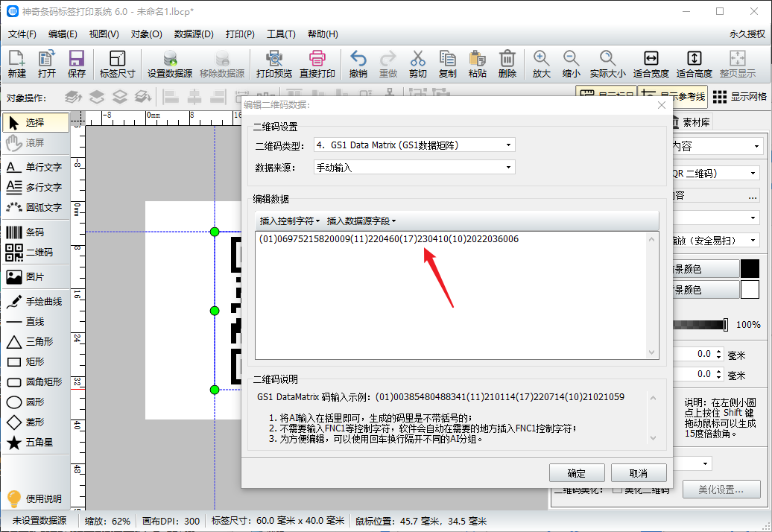The width and height of the screenshot is (772, 532).
Task: Open a file with 打开 icon
Action: coord(47,64)
